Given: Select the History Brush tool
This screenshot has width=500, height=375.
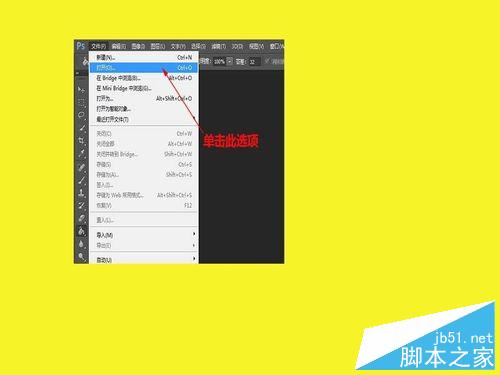Looking at the screenshot, I should (81, 206).
